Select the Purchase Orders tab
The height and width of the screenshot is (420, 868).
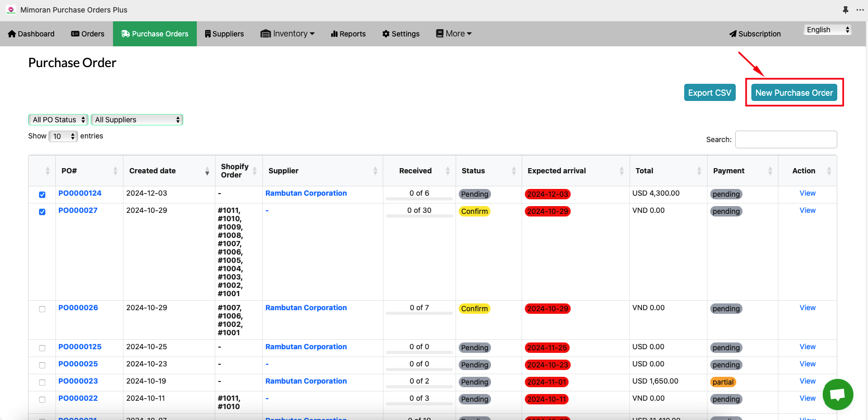[155, 34]
